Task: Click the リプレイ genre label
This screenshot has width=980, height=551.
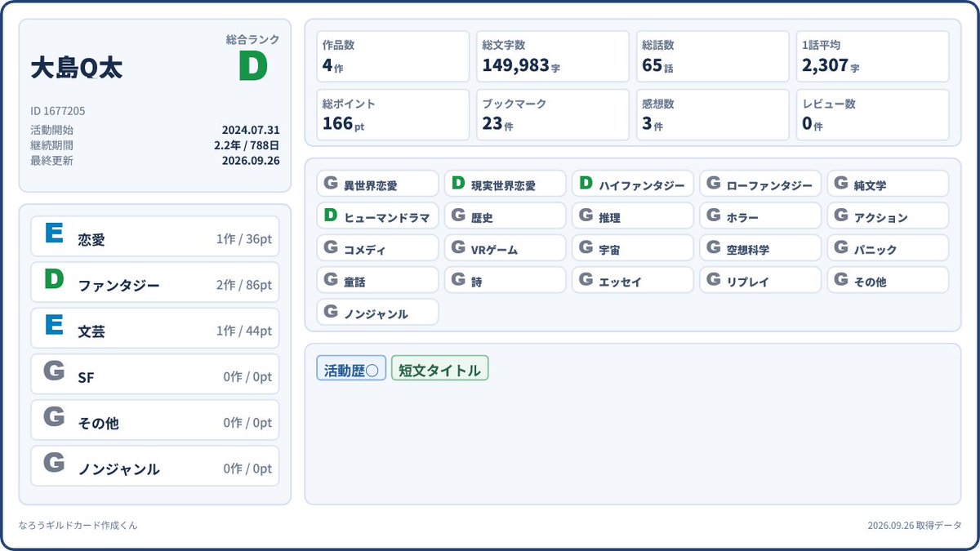Action: (x=747, y=282)
